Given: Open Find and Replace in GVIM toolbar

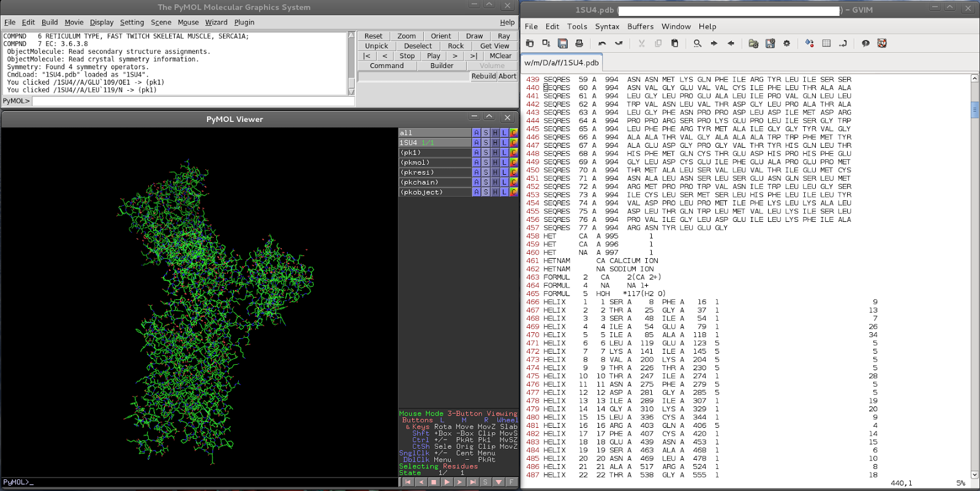Looking at the screenshot, I should pos(697,44).
